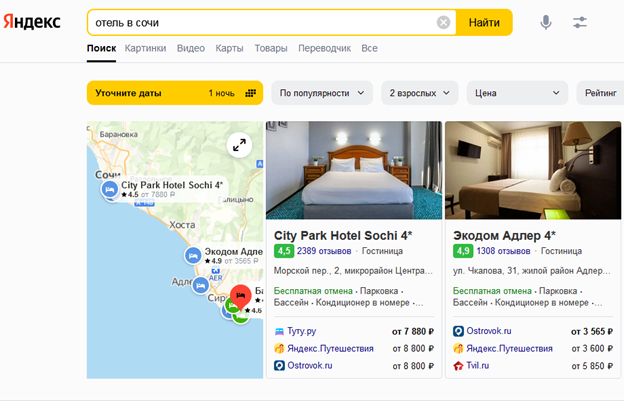The height and width of the screenshot is (401, 624).
Task: Click the 4,9 rating badge
Action: (463, 251)
